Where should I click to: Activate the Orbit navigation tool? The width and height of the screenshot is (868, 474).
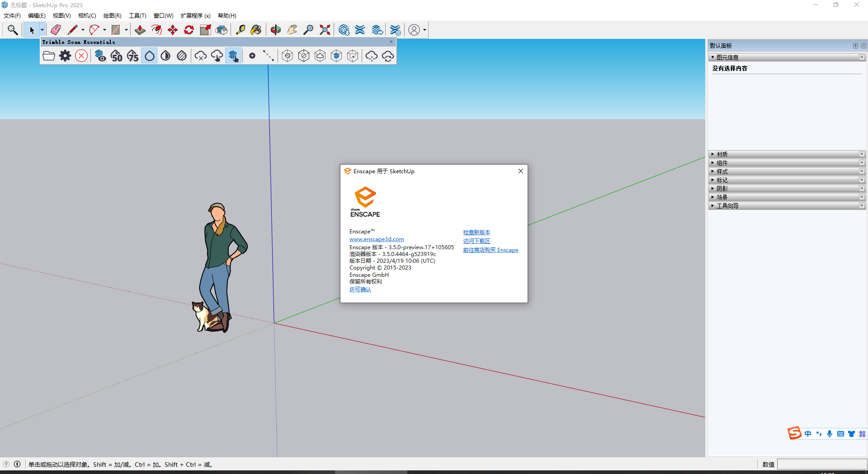click(275, 29)
